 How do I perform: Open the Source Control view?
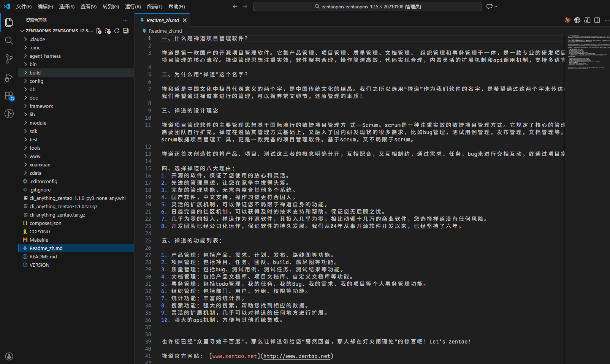[x=9, y=59]
